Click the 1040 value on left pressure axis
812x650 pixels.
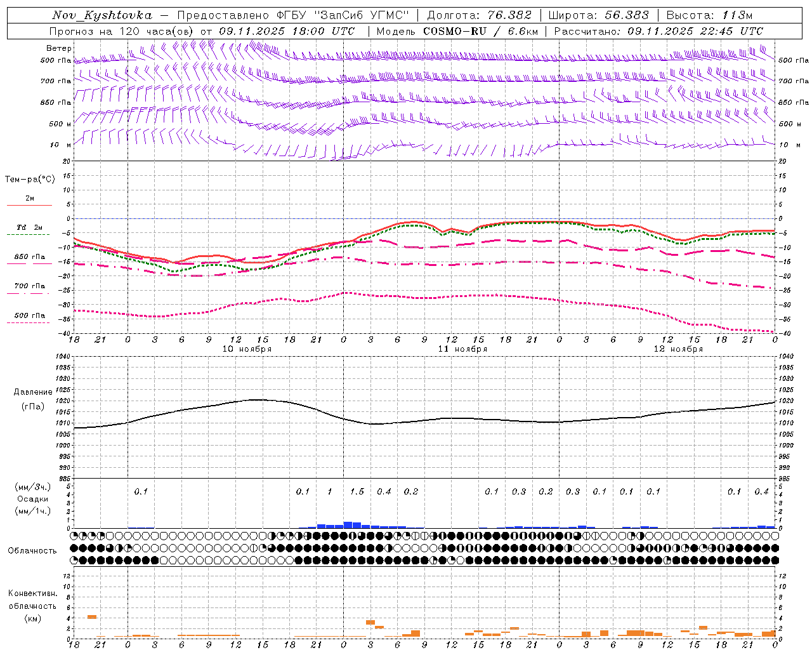tap(61, 357)
